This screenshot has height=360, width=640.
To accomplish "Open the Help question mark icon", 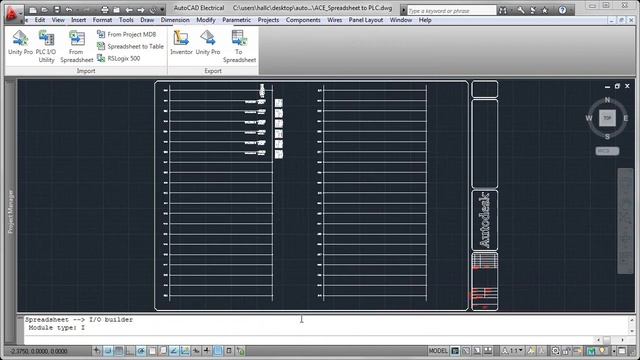I will [x=562, y=10].
